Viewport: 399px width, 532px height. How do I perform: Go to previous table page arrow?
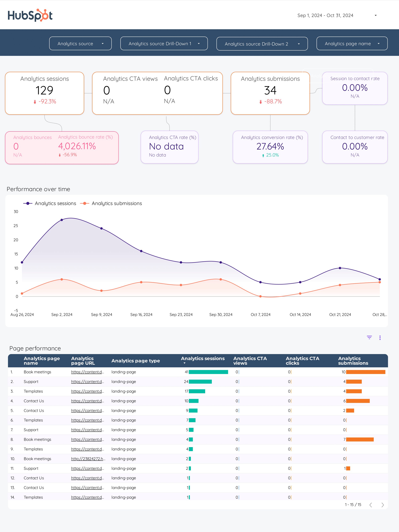coord(371,505)
